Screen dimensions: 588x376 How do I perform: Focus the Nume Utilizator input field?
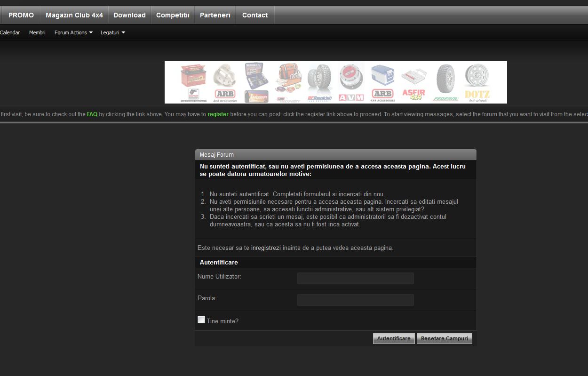click(x=355, y=278)
